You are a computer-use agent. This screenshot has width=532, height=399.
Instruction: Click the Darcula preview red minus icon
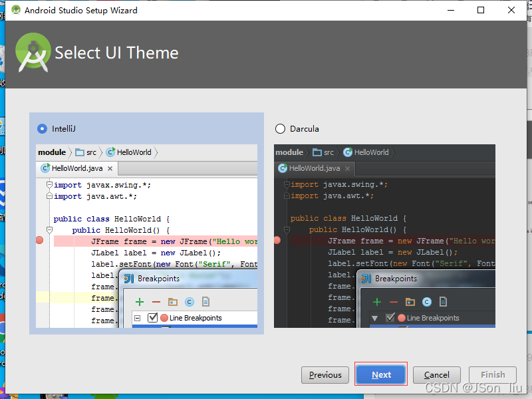tap(394, 302)
